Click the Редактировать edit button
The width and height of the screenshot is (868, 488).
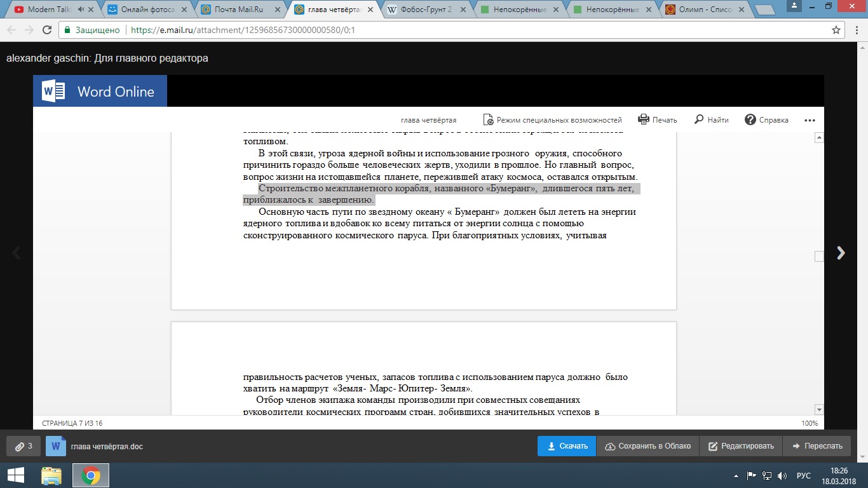(x=741, y=446)
